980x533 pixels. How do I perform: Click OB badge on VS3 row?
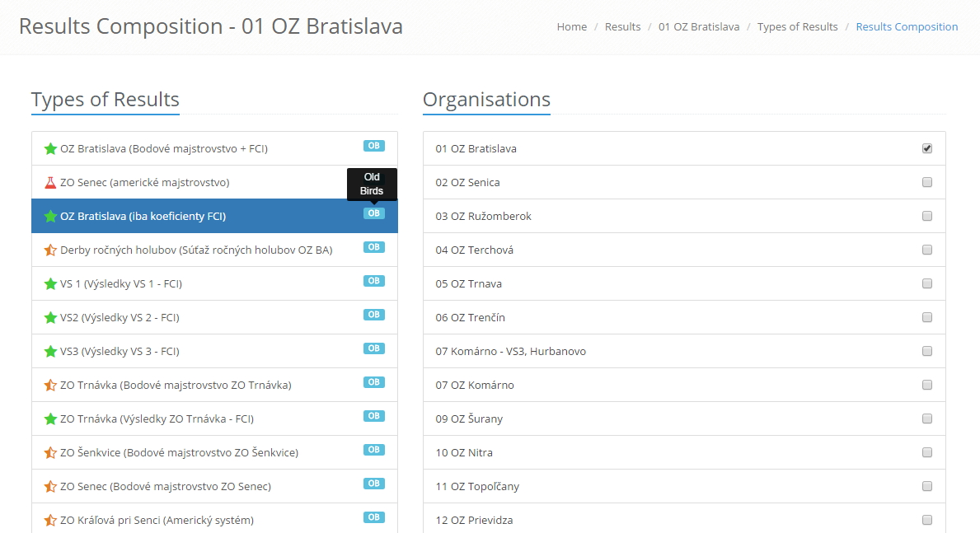pyautogui.click(x=373, y=348)
